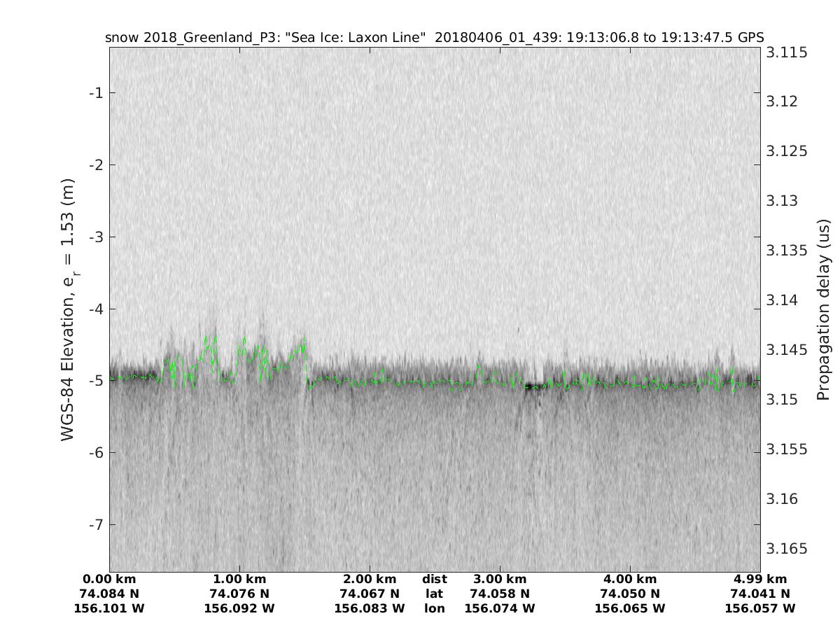Click the -1 elevation tick label

(x=95, y=93)
